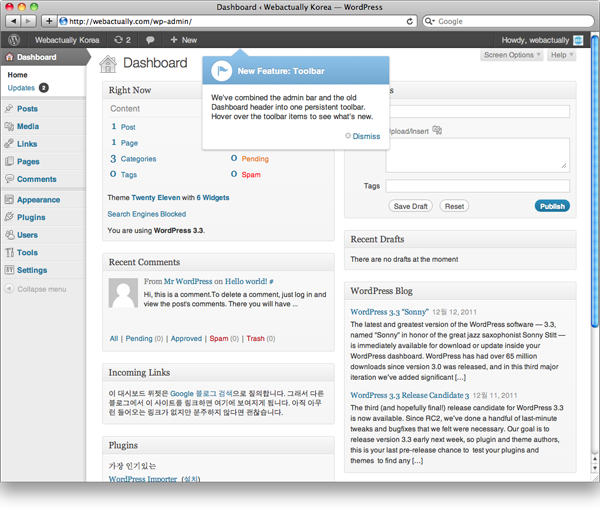Click the Posts pushpin icon
The width and height of the screenshot is (600, 510).
(9, 109)
